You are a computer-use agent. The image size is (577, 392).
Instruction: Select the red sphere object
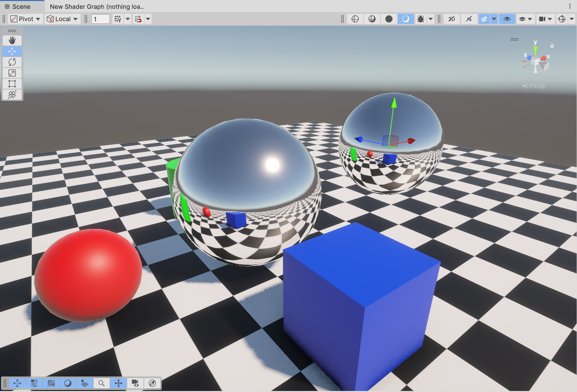(88, 275)
